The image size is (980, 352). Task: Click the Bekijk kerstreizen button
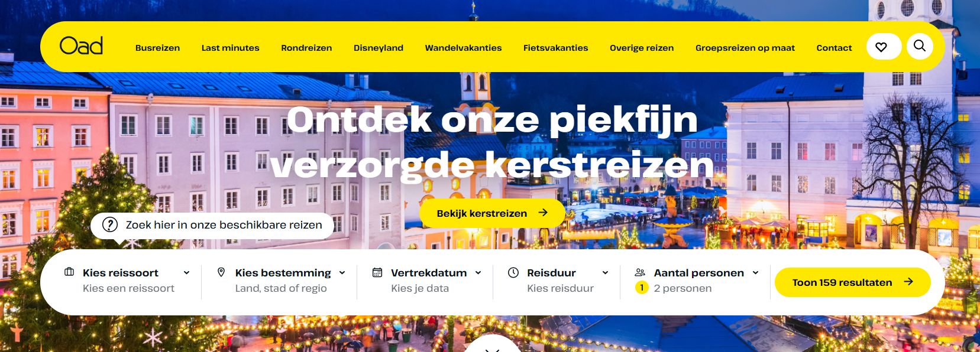click(492, 213)
